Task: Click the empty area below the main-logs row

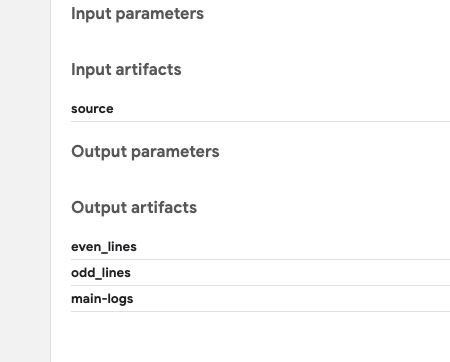Action: [250, 337]
